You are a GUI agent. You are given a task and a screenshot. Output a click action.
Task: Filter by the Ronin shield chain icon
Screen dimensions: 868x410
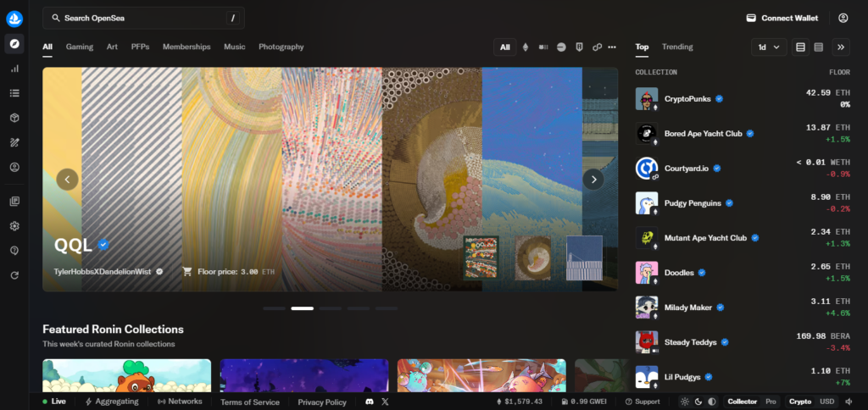tap(579, 47)
